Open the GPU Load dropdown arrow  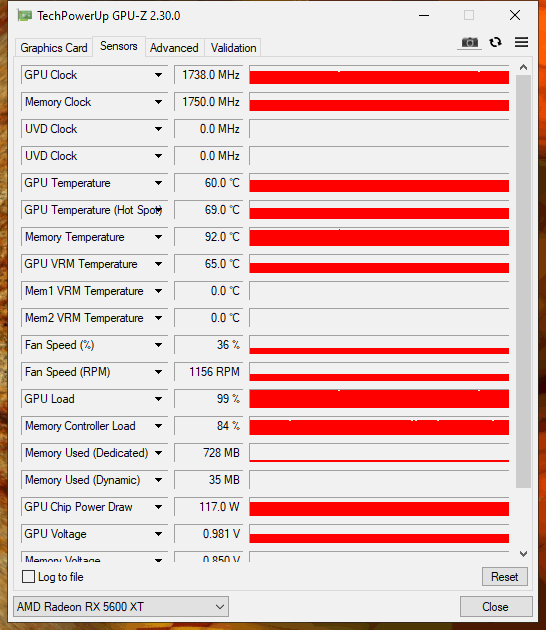159,399
